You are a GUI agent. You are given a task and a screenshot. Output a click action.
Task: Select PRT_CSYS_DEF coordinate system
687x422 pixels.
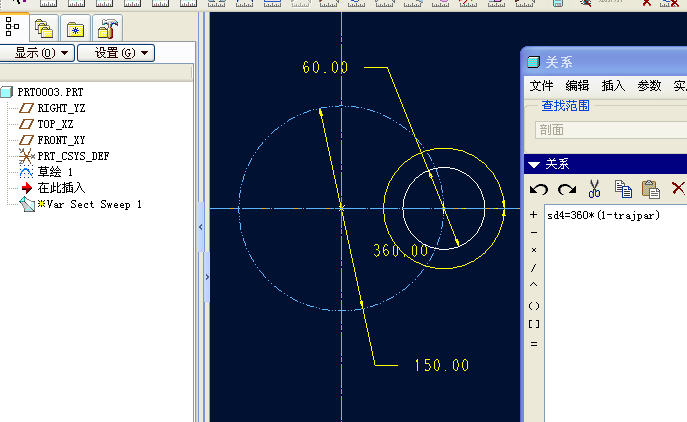(73, 156)
